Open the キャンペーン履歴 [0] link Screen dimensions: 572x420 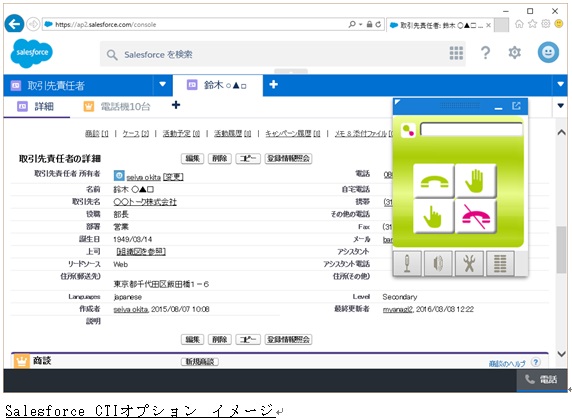pyautogui.click(x=293, y=134)
